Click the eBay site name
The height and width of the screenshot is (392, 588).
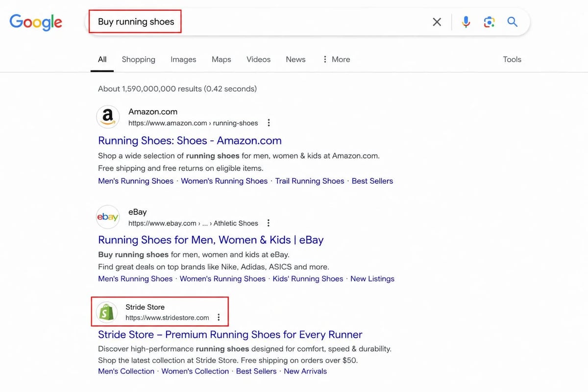click(x=138, y=212)
